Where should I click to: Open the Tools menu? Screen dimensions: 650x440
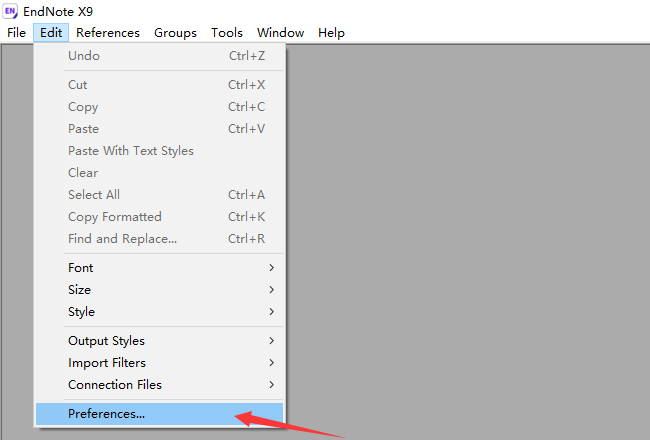pyautogui.click(x=227, y=33)
